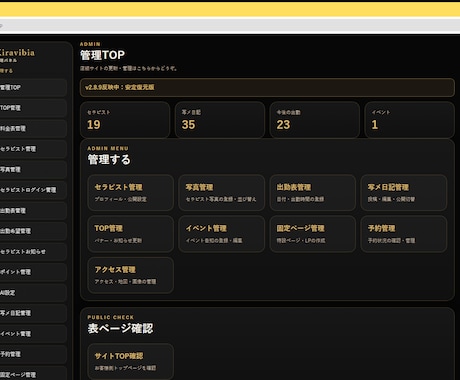
Task: Go to 出勤表管理 in the sidebar
Action: 33,211
